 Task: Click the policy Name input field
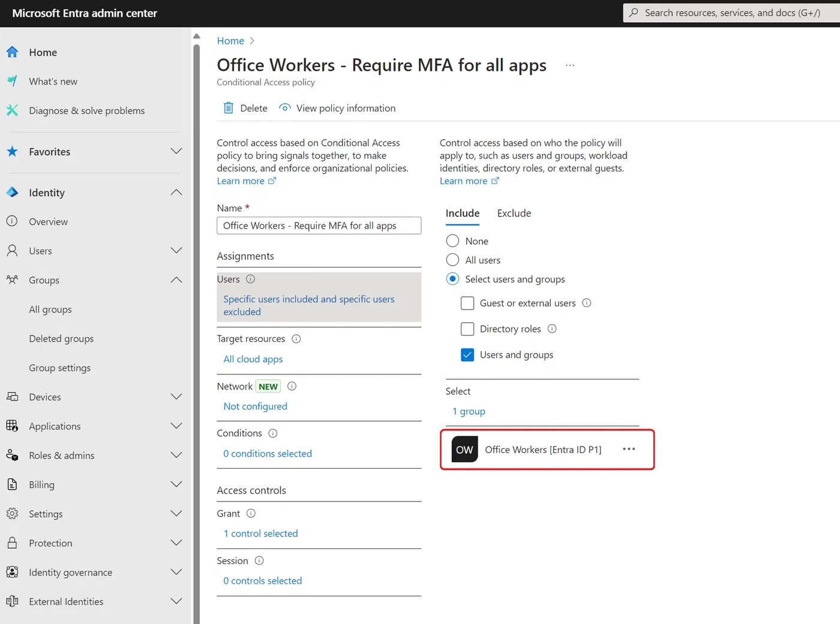[319, 226]
